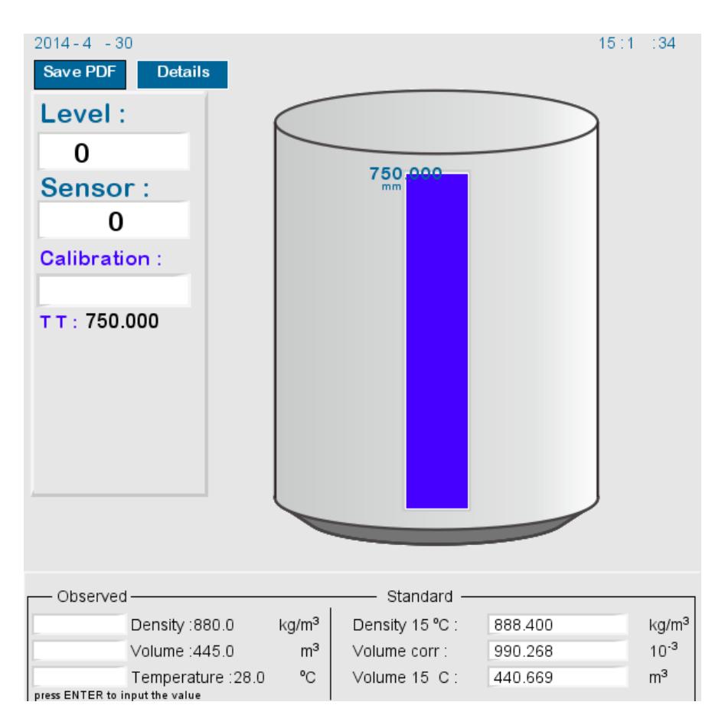Select the Density 15 °C field 888.400
725x728 pixels.
tap(557, 625)
